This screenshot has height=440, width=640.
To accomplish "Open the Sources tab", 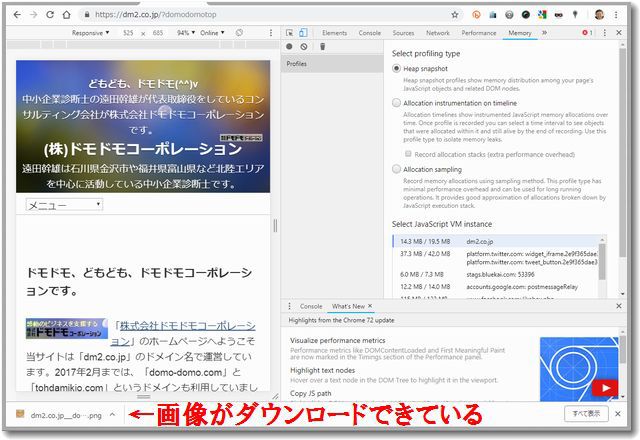I will (x=403, y=33).
